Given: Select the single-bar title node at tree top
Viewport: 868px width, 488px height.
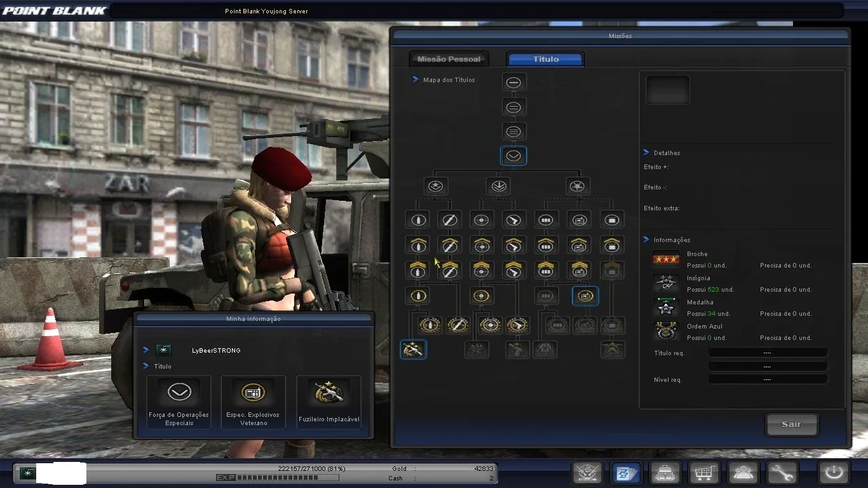Looking at the screenshot, I should (x=513, y=83).
